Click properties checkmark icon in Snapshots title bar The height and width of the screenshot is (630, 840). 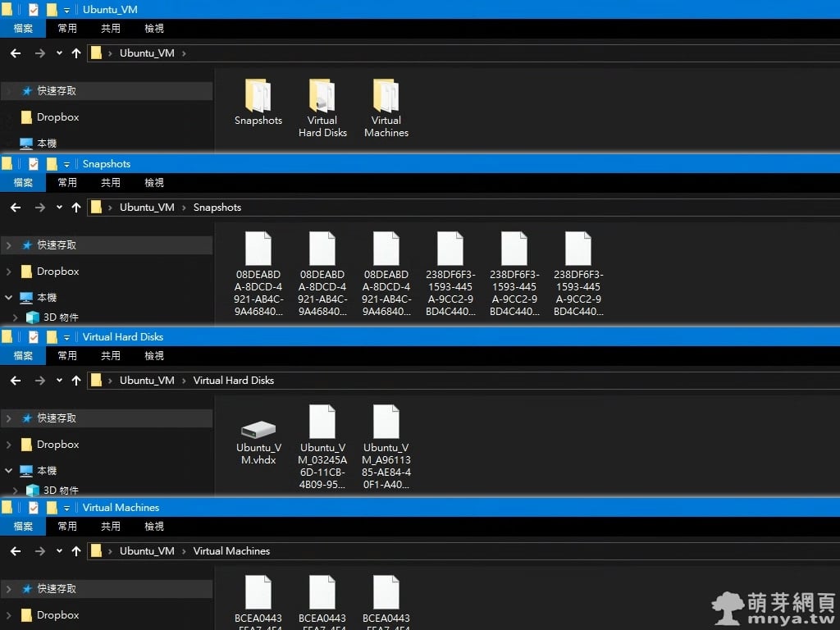pos(34,164)
